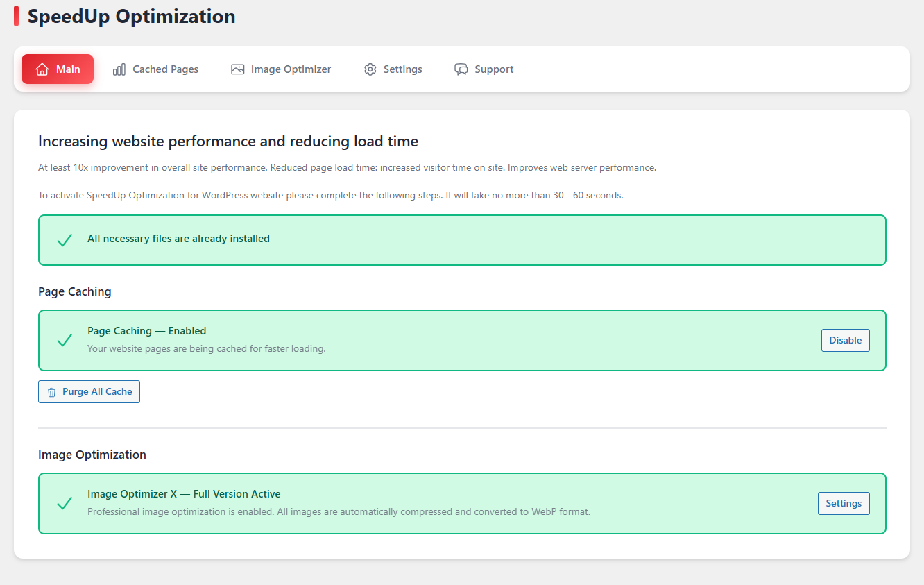Click the trash icon in Purge All Cache
Screen dimensions: 924x585
click(52, 392)
